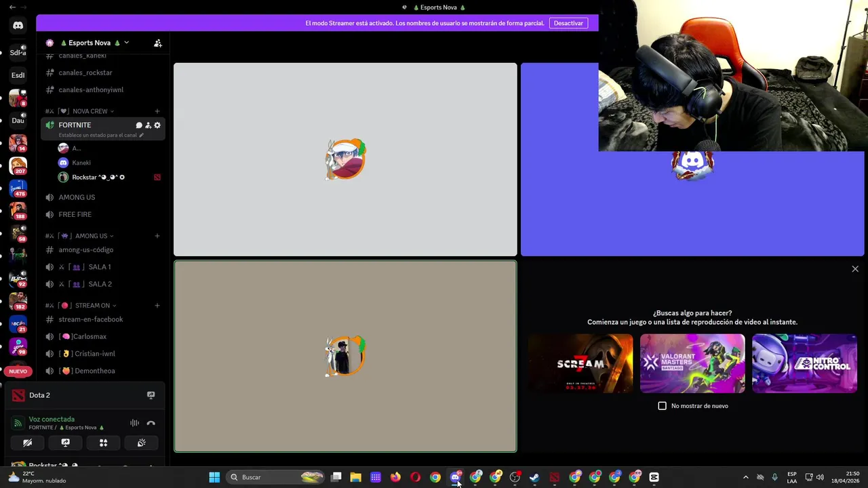This screenshot has width=868, height=488.
Task: Close the activity suggestions panel
Action: (x=855, y=269)
